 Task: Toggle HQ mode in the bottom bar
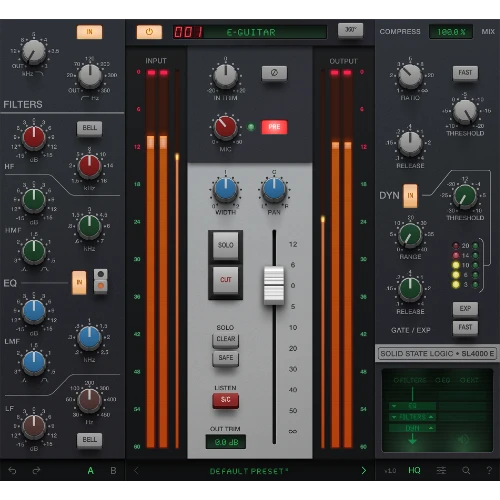click(414, 470)
